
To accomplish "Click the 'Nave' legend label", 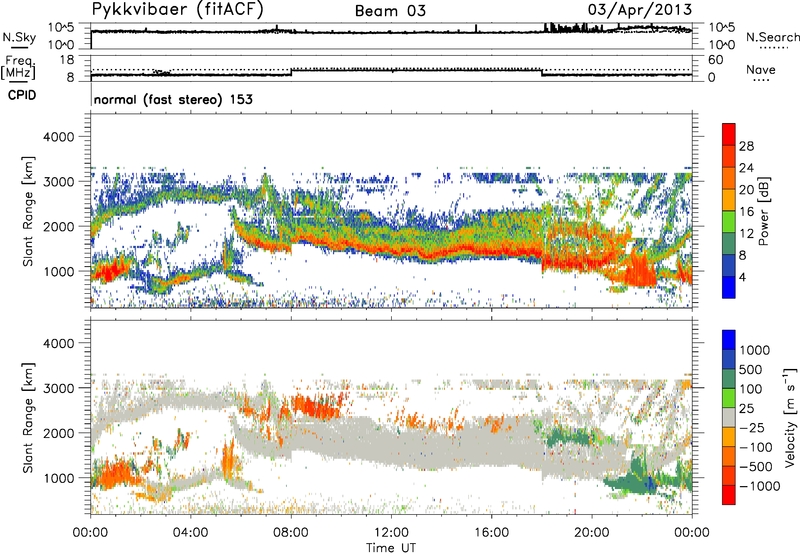I will point(761,69).
